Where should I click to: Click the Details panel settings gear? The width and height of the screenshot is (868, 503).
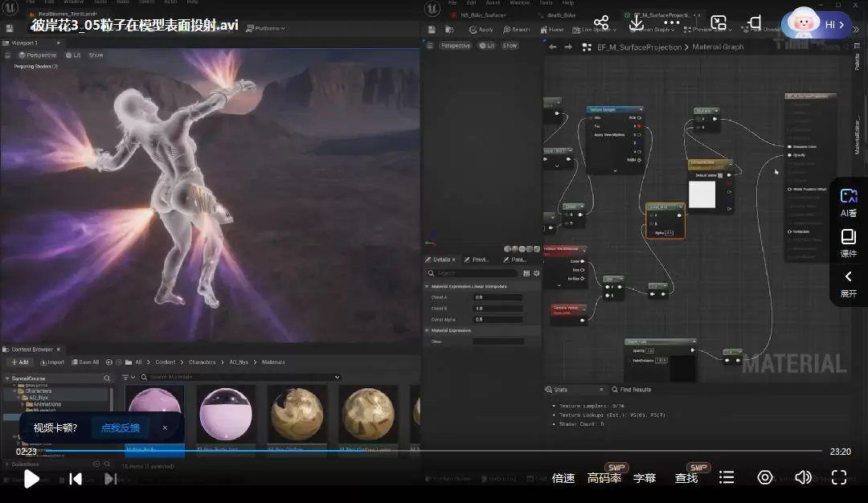536,273
